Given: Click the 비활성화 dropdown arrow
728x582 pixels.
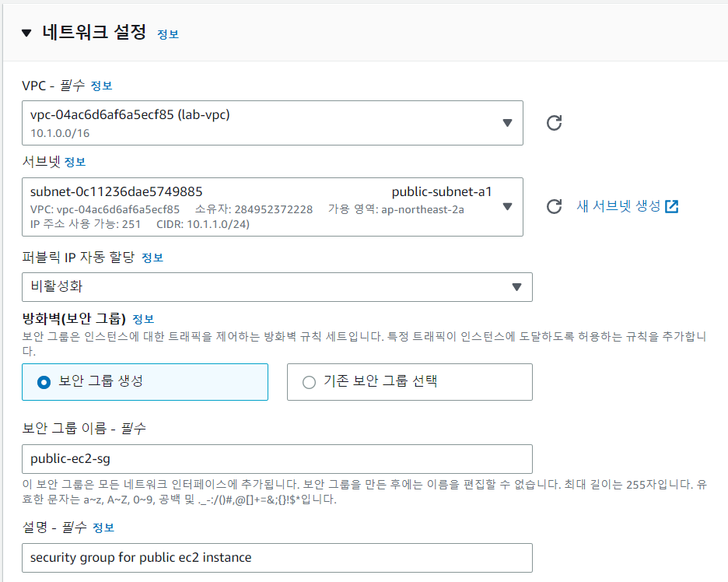Looking at the screenshot, I should pyautogui.click(x=516, y=287).
